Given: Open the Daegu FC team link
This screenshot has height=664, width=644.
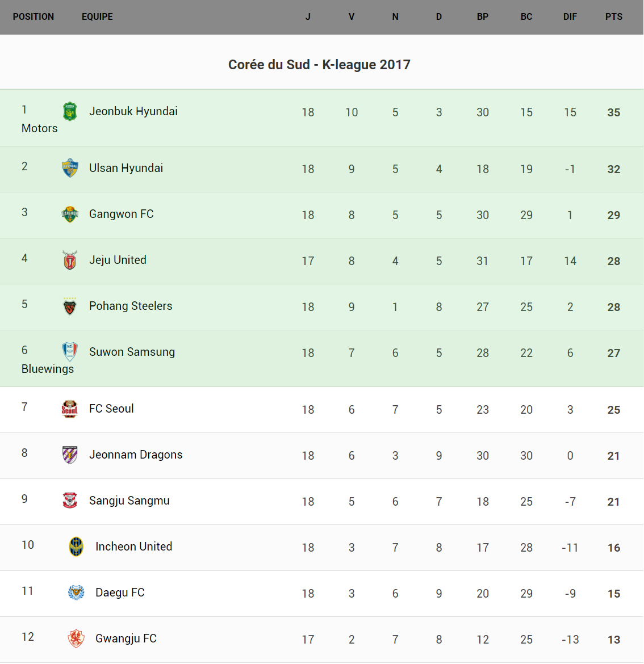Looking at the screenshot, I should (x=120, y=592).
